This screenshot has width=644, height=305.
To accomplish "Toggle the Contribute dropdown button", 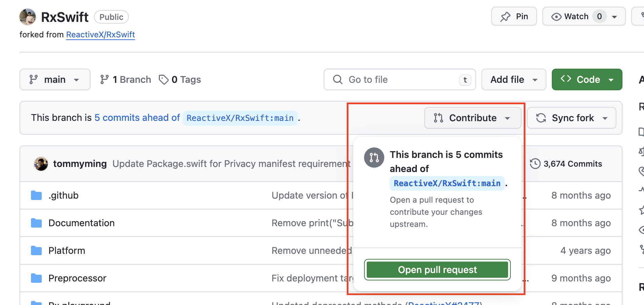I will 473,118.
